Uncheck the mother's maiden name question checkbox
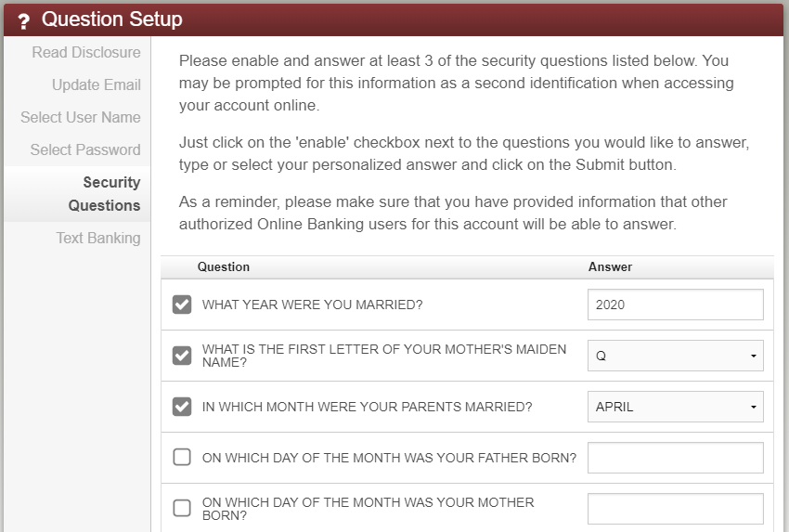The image size is (789, 532). click(182, 356)
